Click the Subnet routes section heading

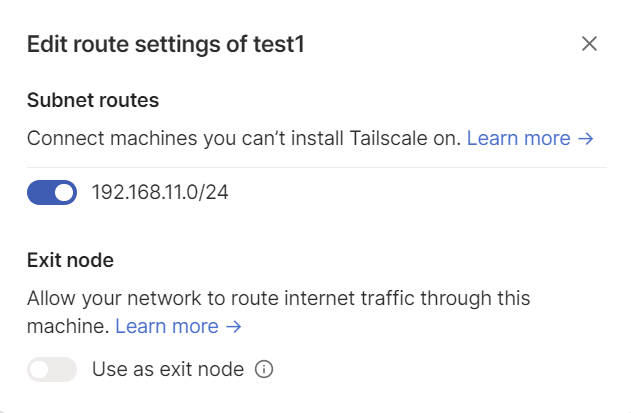coord(93,100)
